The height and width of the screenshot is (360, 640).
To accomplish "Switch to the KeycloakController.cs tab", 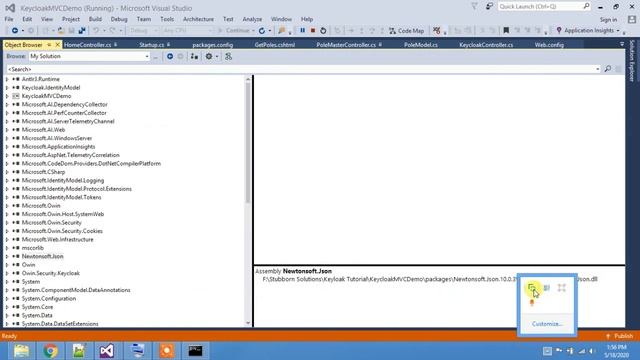I will tap(486, 45).
